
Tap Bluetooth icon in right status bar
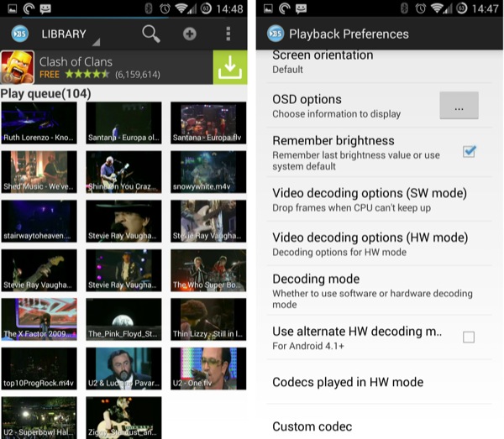pos(404,8)
